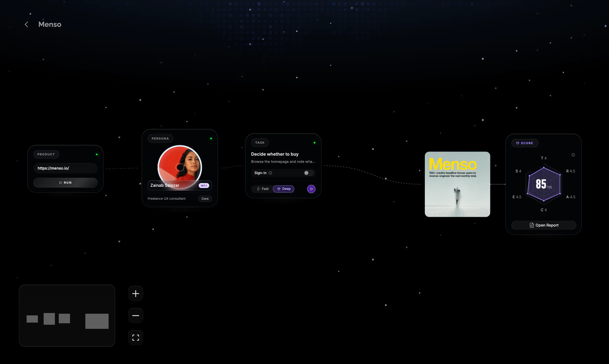Select the Fast mode option
The image size is (609, 364).
tap(263, 189)
